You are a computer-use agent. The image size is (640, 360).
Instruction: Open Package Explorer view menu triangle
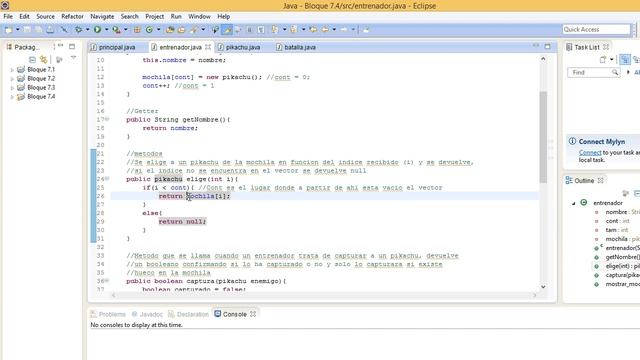(73, 58)
